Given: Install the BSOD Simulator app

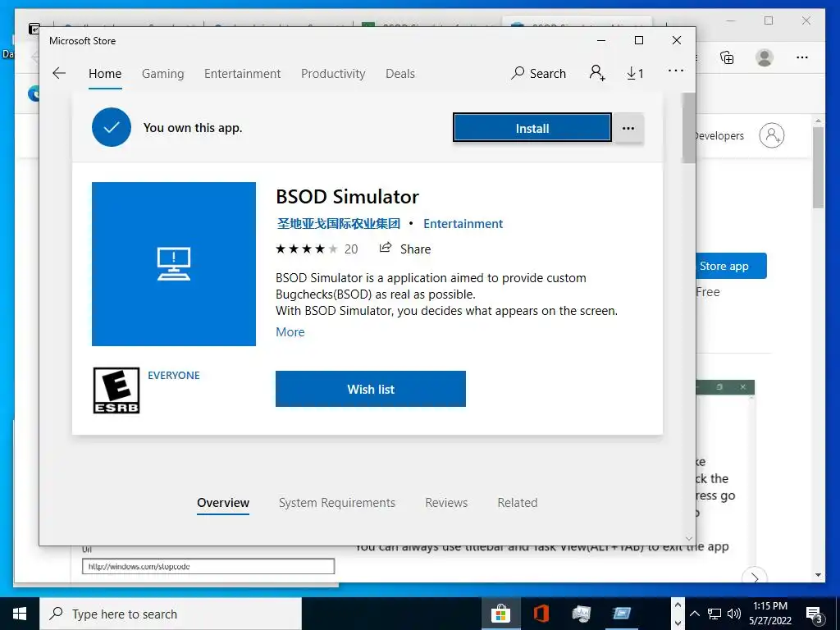Looking at the screenshot, I should [532, 128].
